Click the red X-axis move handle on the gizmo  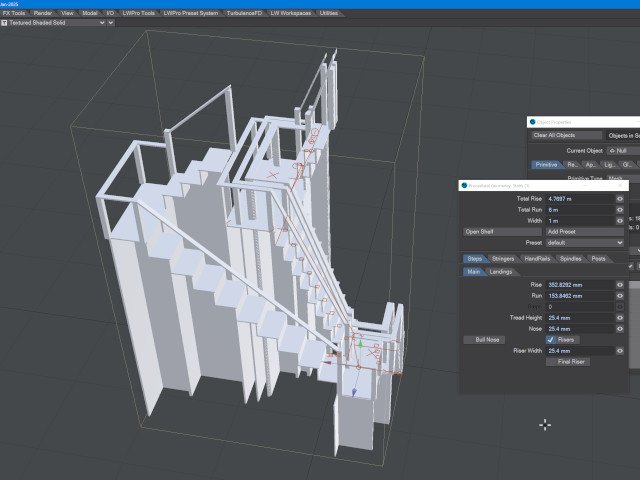[x=327, y=362]
